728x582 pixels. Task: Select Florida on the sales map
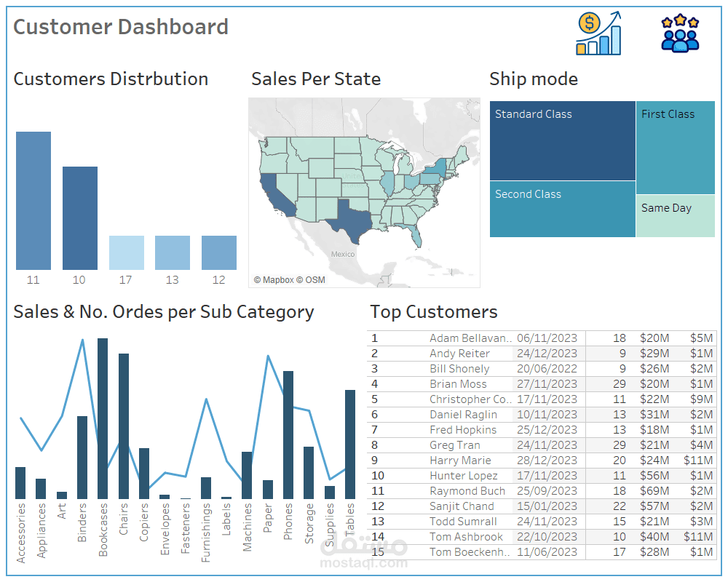415,234
